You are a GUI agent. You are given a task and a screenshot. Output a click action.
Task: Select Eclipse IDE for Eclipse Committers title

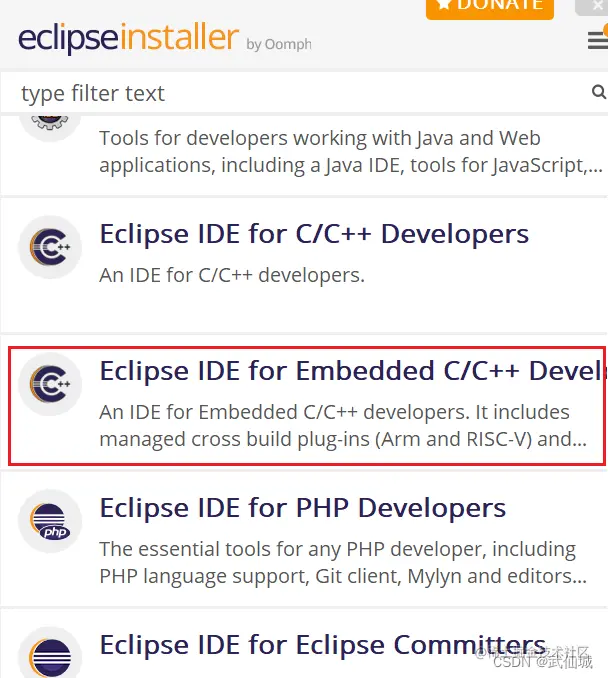click(323, 645)
